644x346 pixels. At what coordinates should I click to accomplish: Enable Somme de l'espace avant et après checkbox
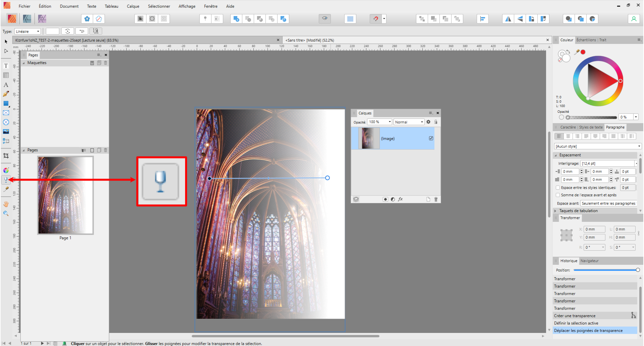[x=558, y=195]
